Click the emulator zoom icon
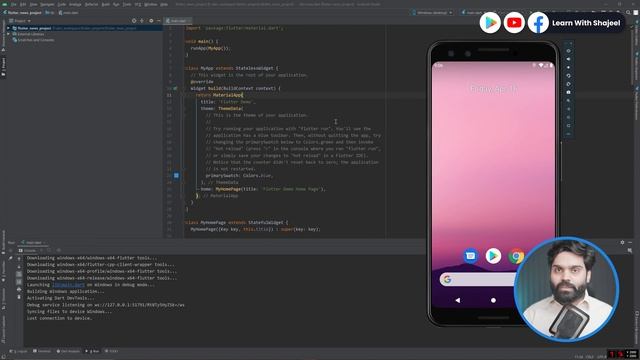Viewport: 640px width, 360px height. 568,101
